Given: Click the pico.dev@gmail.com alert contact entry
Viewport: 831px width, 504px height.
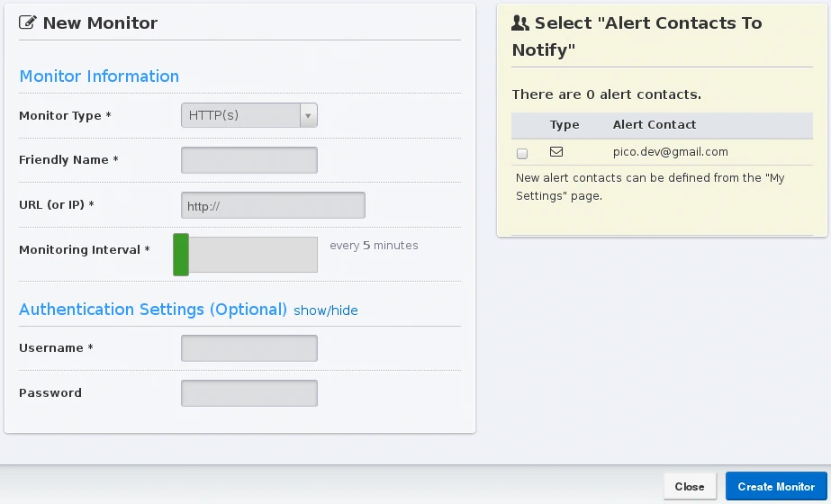Looking at the screenshot, I should tap(670, 152).
